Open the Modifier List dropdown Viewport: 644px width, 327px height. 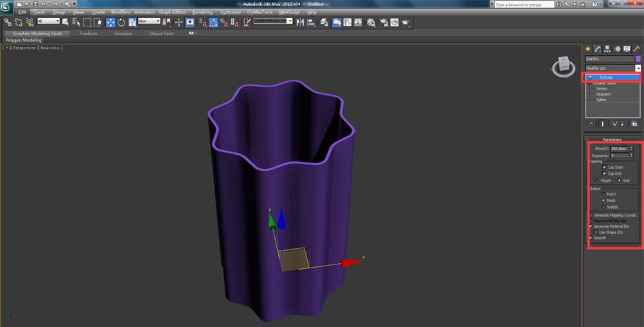point(638,68)
